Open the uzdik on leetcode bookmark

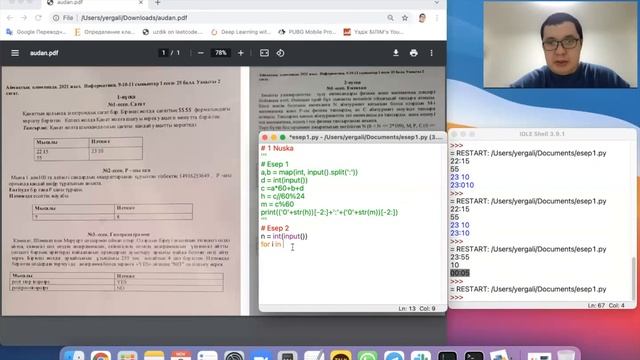click(173, 32)
